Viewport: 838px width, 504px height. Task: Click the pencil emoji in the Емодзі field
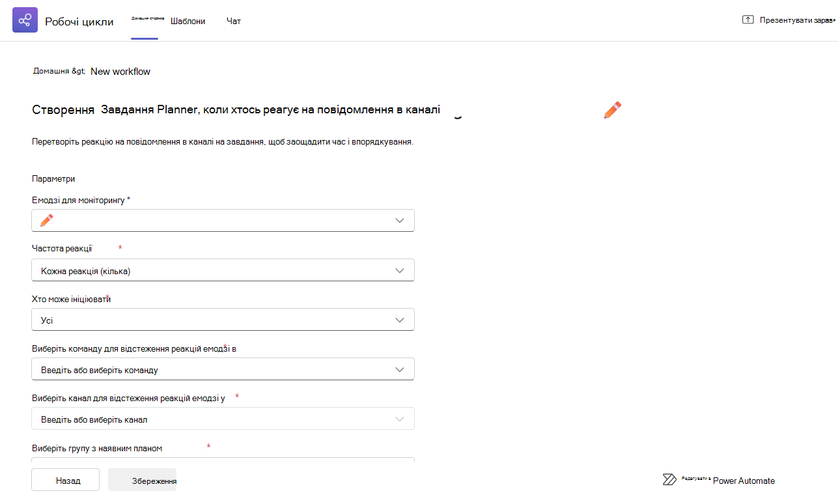pyautogui.click(x=47, y=220)
